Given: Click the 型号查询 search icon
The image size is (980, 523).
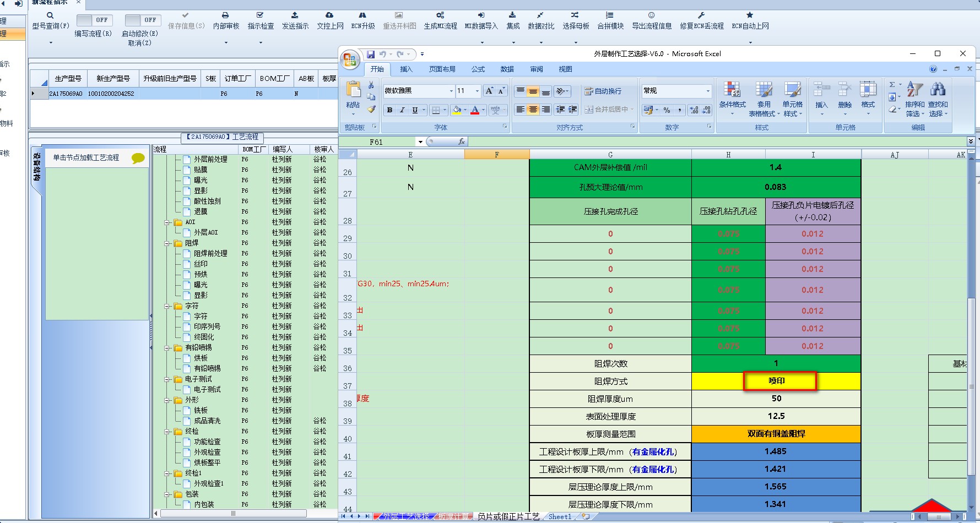Looking at the screenshot, I should pos(50,15).
